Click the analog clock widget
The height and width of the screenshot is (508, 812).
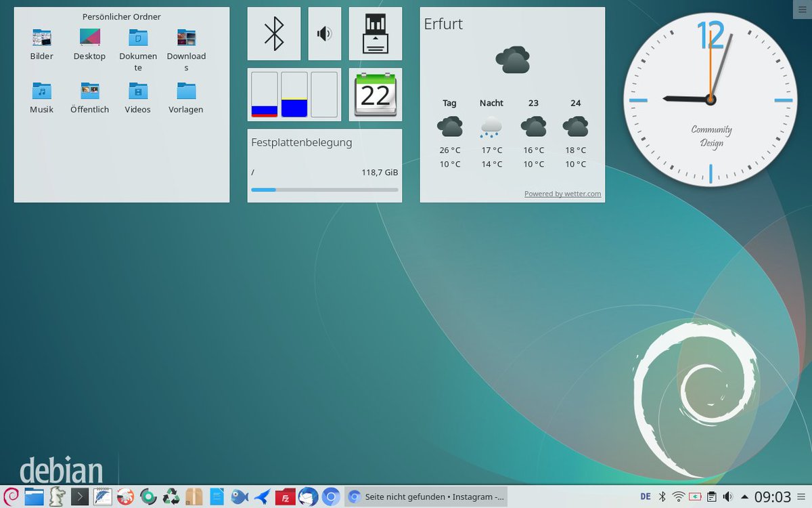[710, 100]
